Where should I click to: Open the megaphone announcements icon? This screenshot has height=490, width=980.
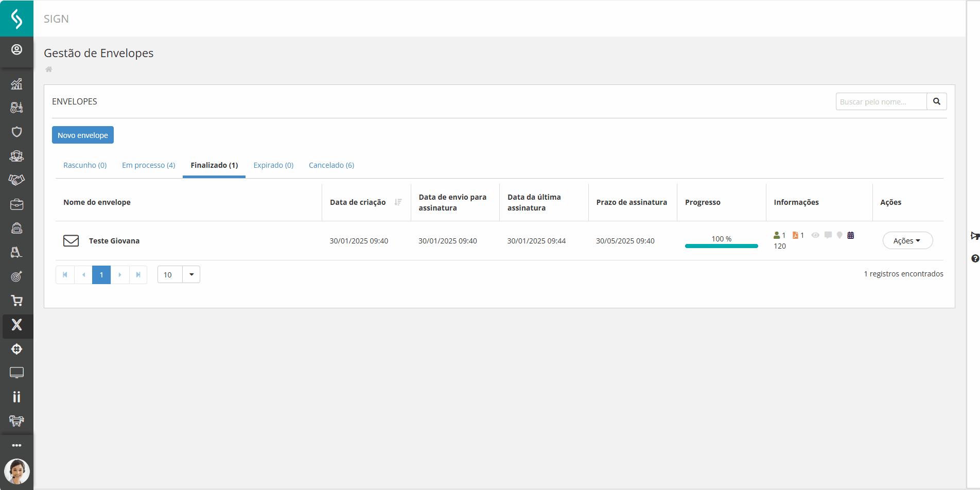coord(975,236)
